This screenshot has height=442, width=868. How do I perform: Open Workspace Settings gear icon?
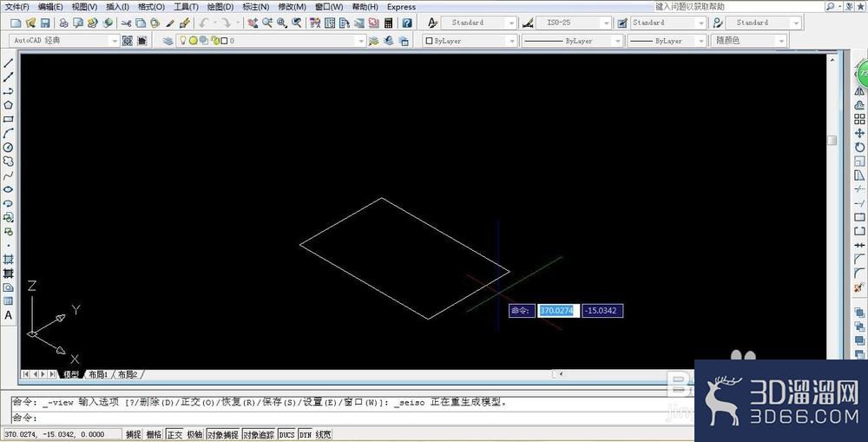128,41
